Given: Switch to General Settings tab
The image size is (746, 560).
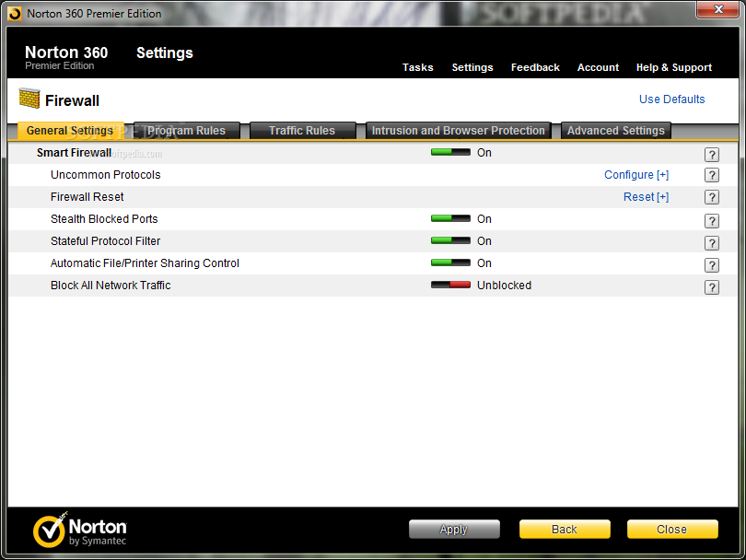Looking at the screenshot, I should [x=70, y=131].
